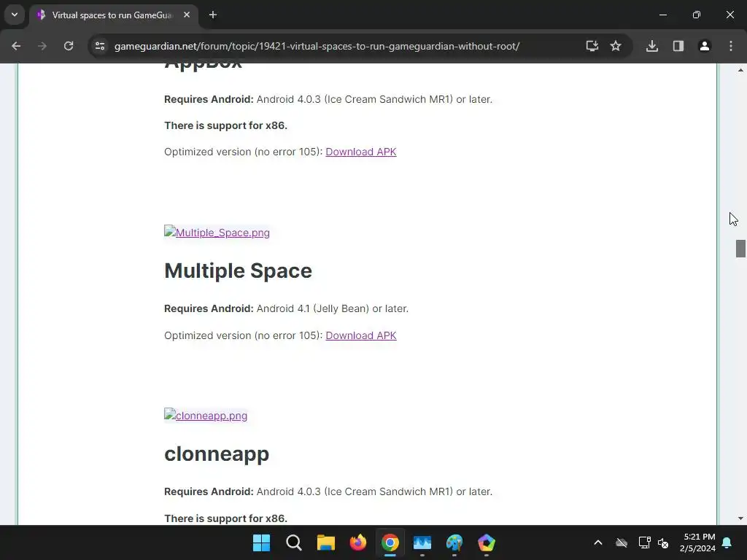Click the vertical scrollbar thumb
Screen dimensions: 747x560
click(740, 249)
